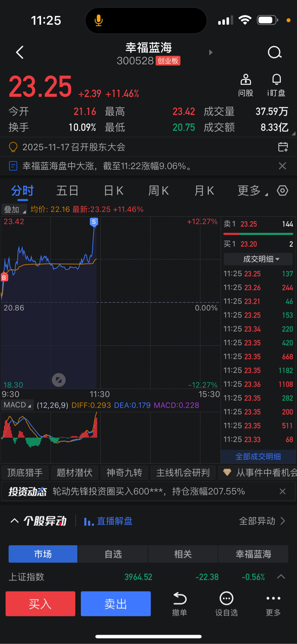Viewport: 297px width, 644px height.
Task: Open the calendar events icon
Action: [283, 147]
